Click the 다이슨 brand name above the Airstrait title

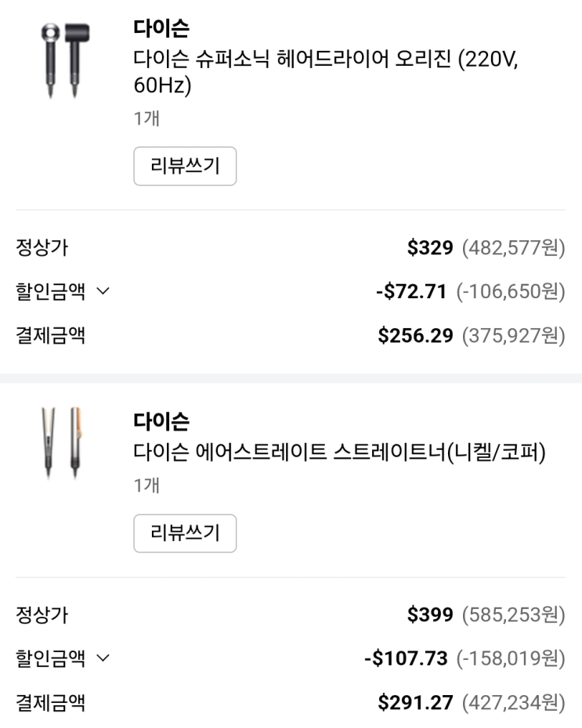pyautogui.click(x=161, y=421)
